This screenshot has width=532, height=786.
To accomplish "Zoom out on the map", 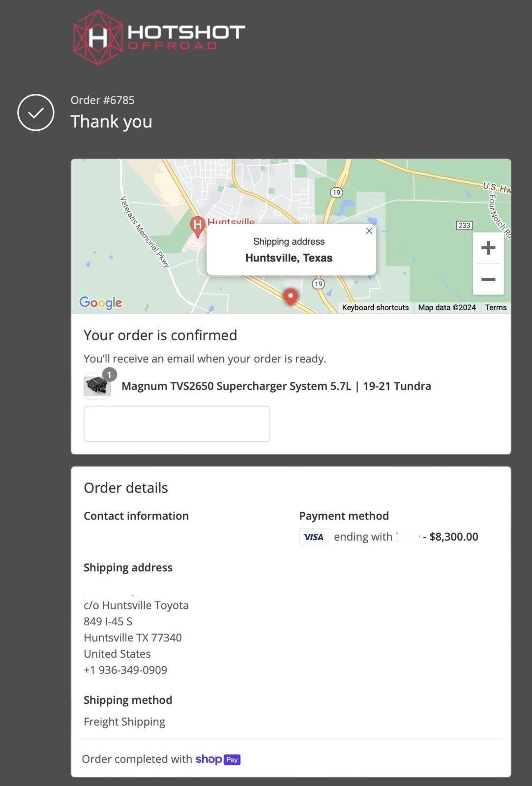I will coord(488,279).
